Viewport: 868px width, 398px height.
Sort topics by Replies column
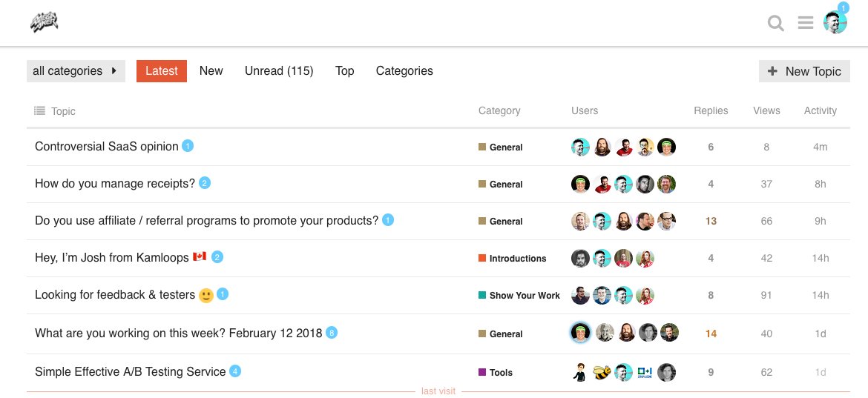click(x=711, y=110)
